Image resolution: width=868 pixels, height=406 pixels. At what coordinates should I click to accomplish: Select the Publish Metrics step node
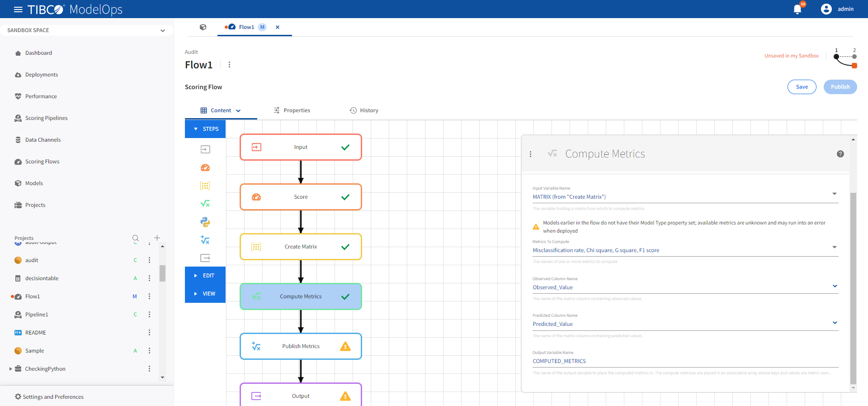[x=301, y=346]
